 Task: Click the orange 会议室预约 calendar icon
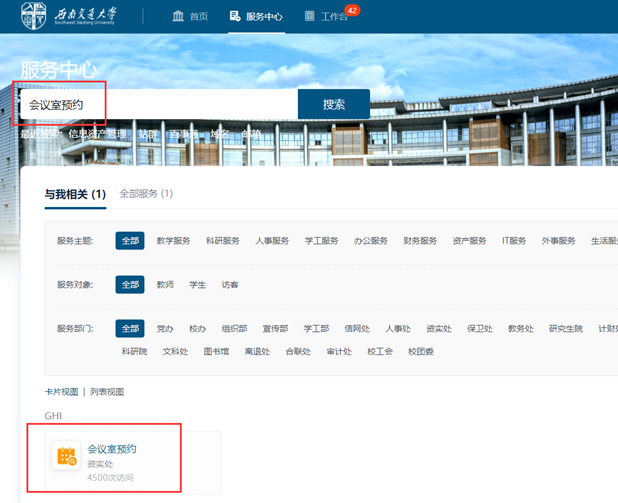coord(67,456)
